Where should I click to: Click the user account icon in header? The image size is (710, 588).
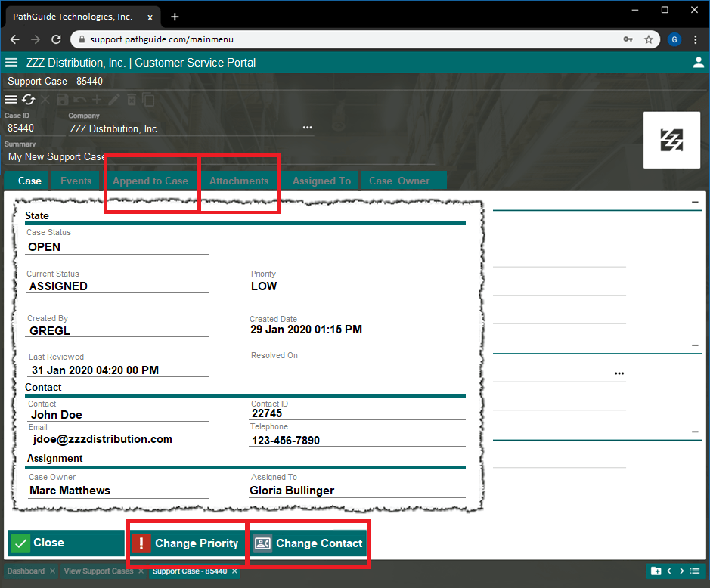698,63
